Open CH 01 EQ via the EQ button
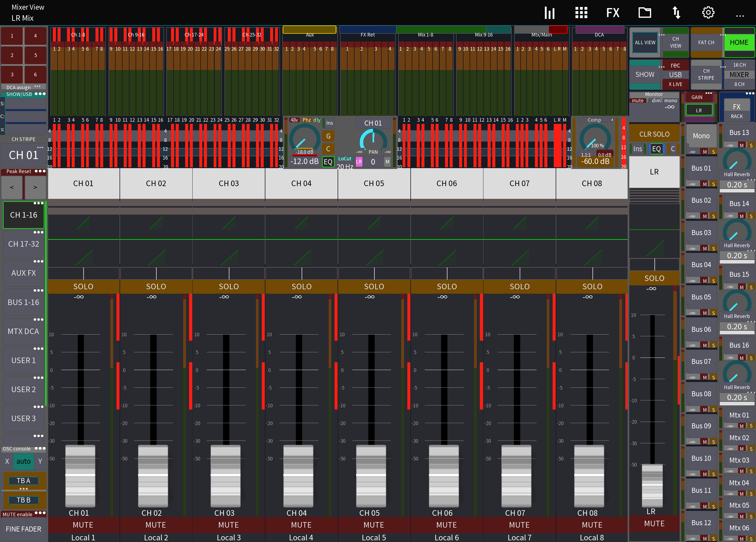The width and height of the screenshot is (756, 542). pos(328,161)
